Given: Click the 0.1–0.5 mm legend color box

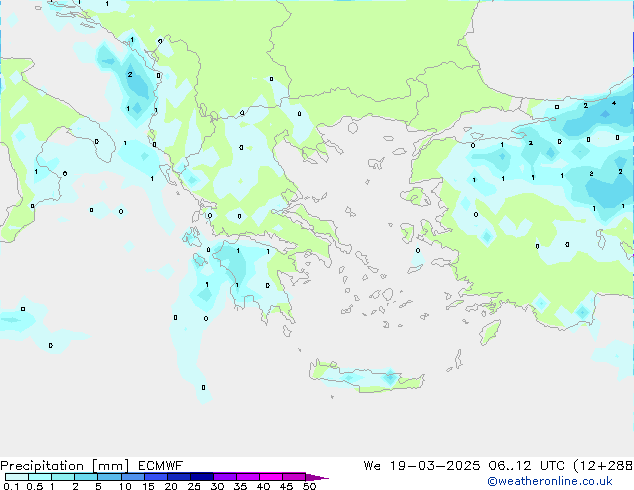Looking at the screenshot, I should point(17,477).
